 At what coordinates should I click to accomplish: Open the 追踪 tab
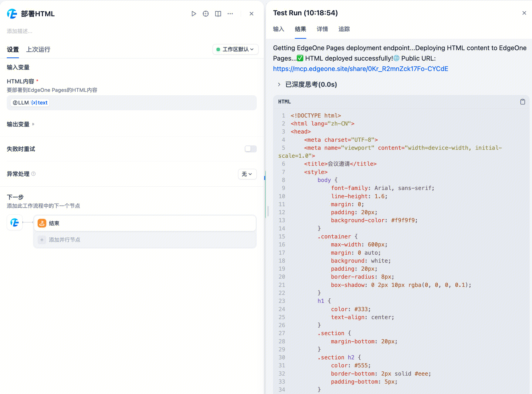[x=344, y=29]
